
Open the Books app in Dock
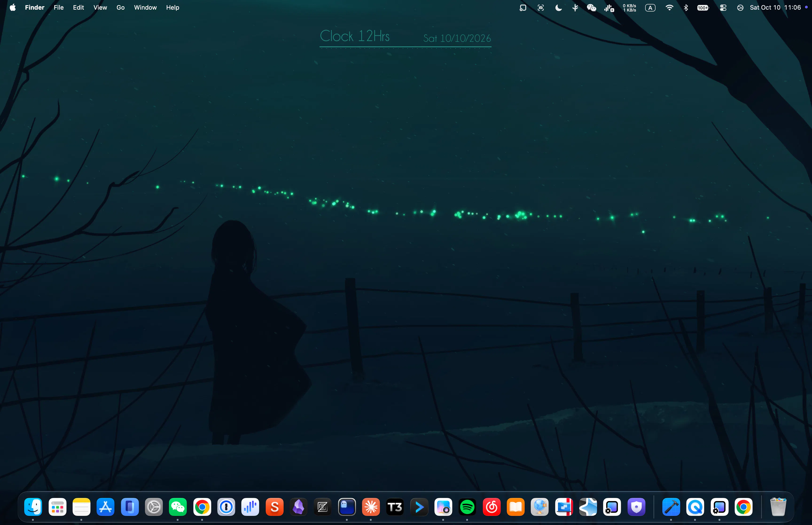pyautogui.click(x=516, y=507)
